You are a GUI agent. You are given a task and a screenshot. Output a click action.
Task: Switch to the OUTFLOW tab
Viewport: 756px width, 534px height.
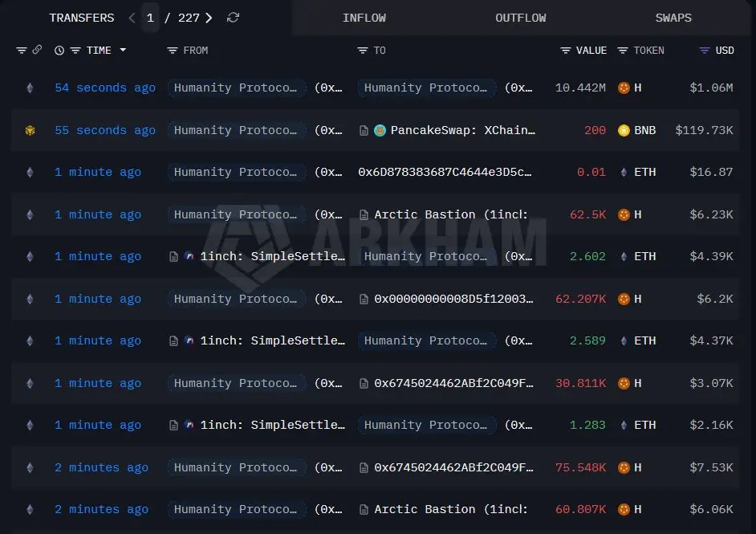click(x=521, y=18)
